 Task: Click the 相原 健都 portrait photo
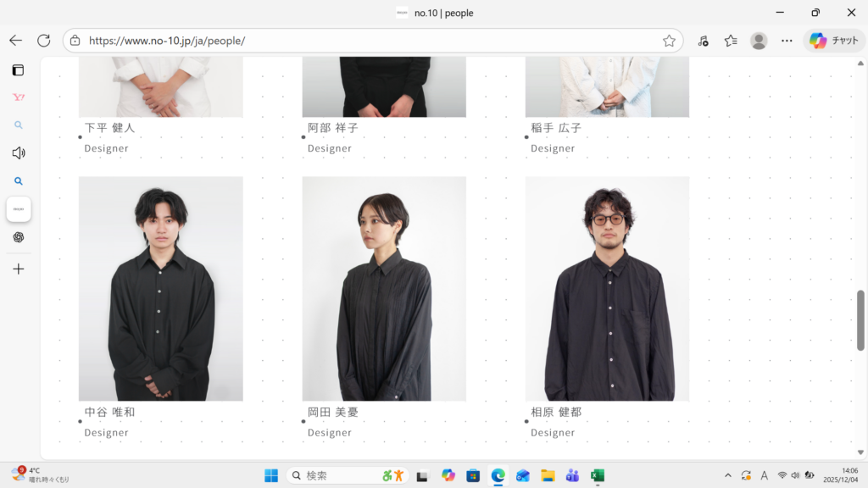607,288
